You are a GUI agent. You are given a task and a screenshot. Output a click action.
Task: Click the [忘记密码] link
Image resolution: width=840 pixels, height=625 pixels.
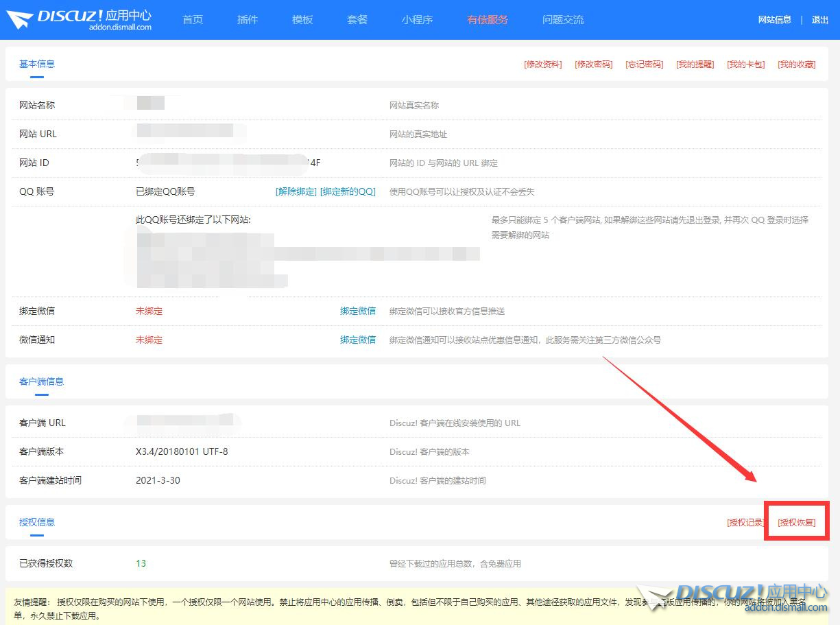pyautogui.click(x=645, y=64)
